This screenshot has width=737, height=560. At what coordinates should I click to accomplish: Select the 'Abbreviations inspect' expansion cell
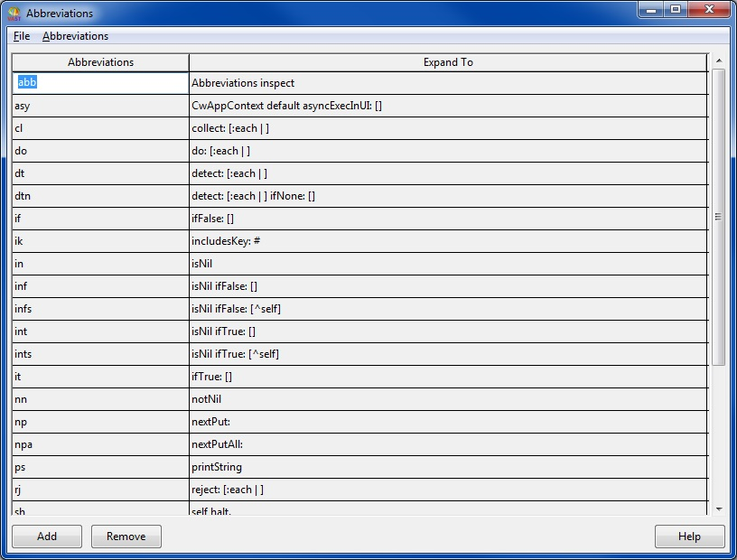pos(448,83)
